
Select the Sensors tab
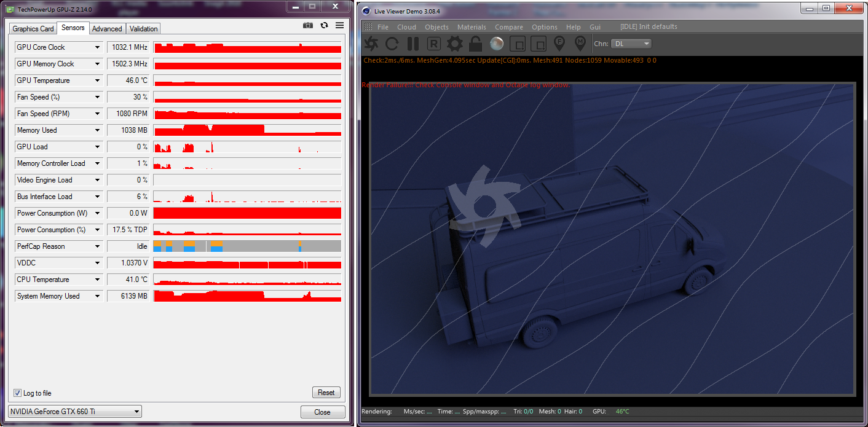[x=73, y=28]
